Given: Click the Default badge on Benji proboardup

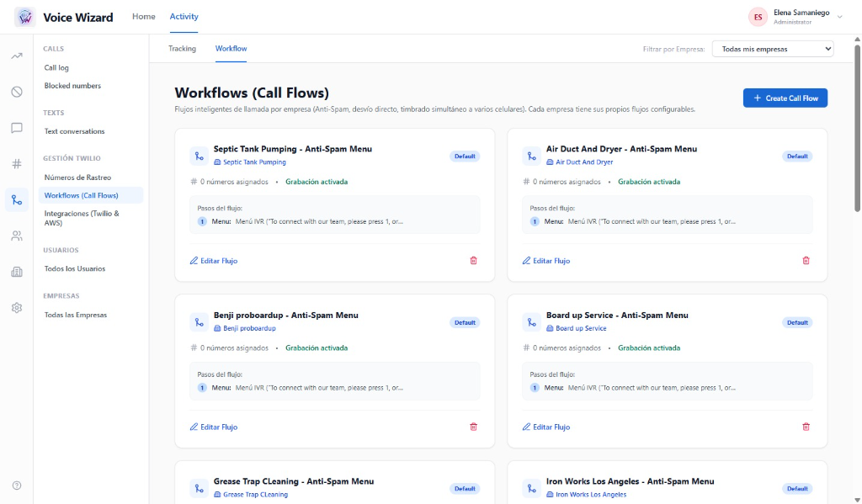Looking at the screenshot, I should pyautogui.click(x=465, y=322).
